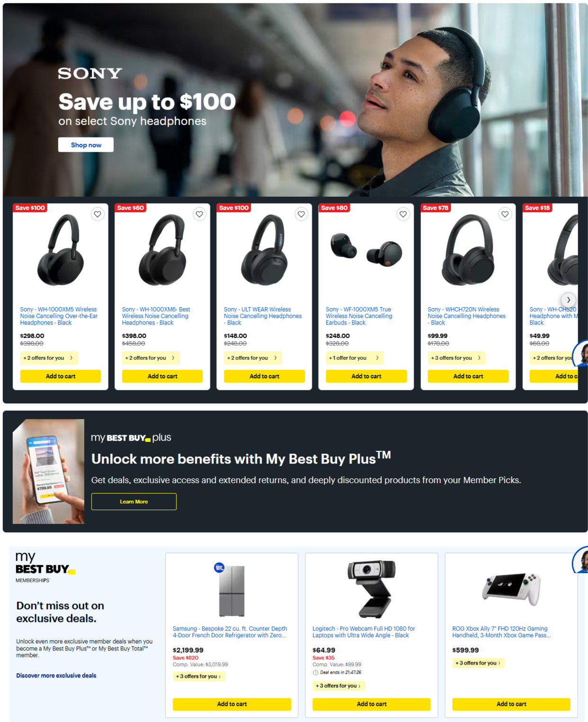Click the Samsung Bespoke refrigerator product image
Image resolution: width=588 pixels, height=722 pixels.
(232, 590)
